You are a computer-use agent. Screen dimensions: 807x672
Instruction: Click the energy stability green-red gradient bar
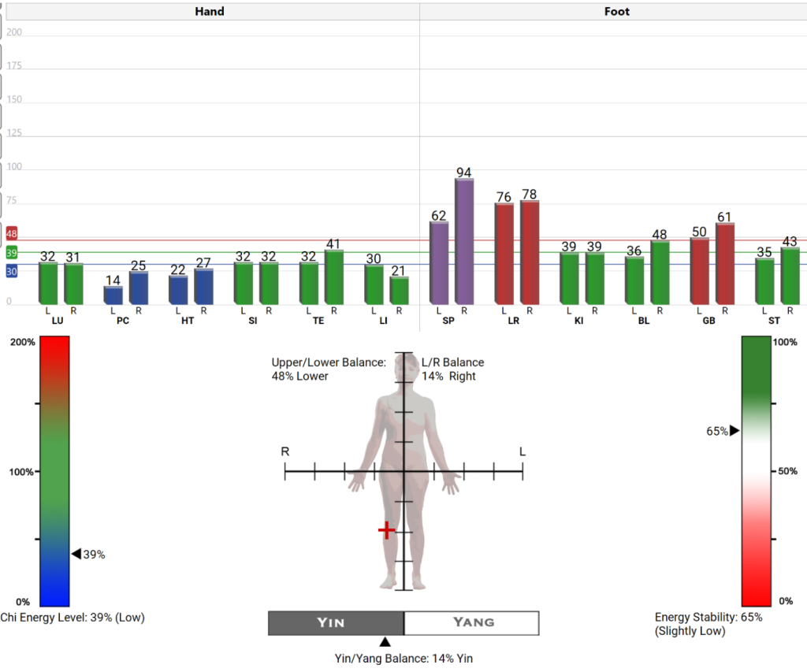click(x=757, y=471)
